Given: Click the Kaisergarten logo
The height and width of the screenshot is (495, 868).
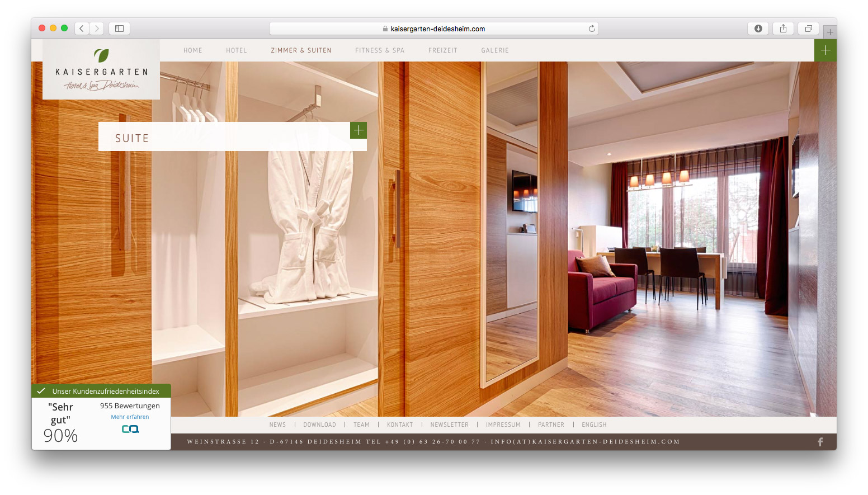Looking at the screenshot, I should point(101,70).
